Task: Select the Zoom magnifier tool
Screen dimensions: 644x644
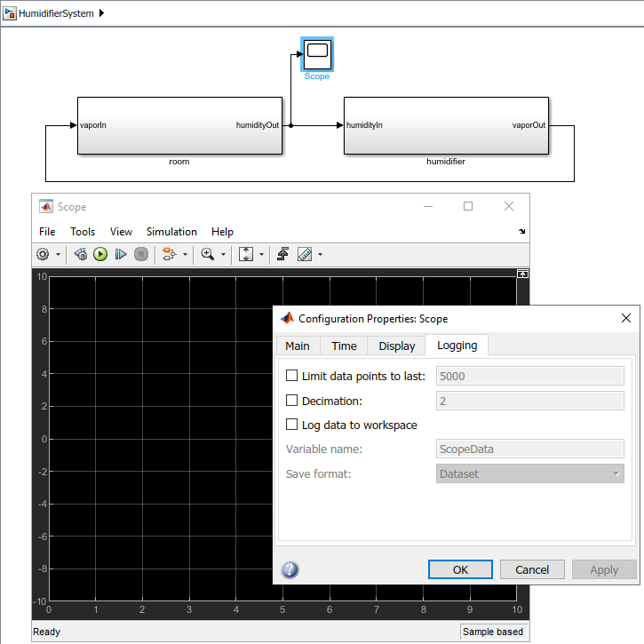Action: coord(207,254)
